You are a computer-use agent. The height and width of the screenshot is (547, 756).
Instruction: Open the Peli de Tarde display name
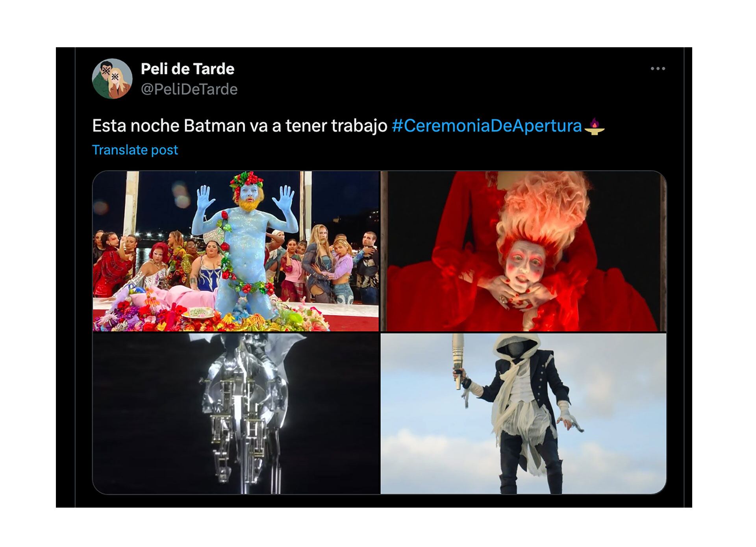point(187,69)
